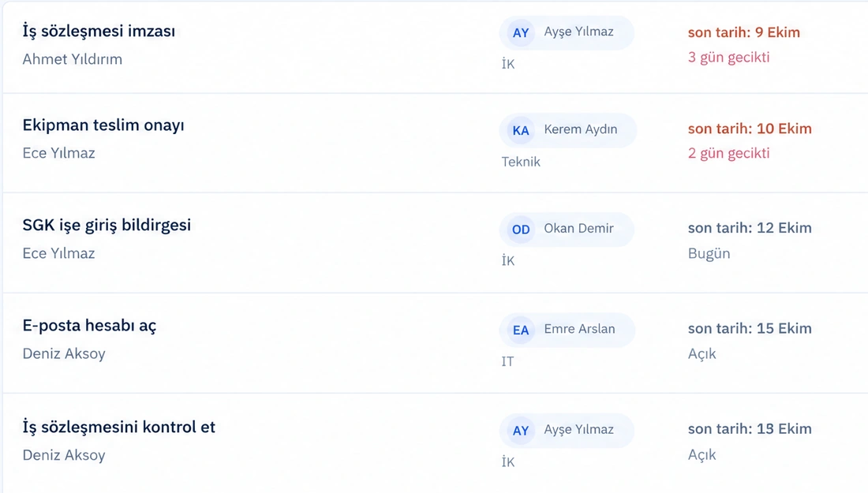The width and height of the screenshot is (868, 493).
Task: Click the KA avatar for Kerem Aydın
Action: click(520, 131)
